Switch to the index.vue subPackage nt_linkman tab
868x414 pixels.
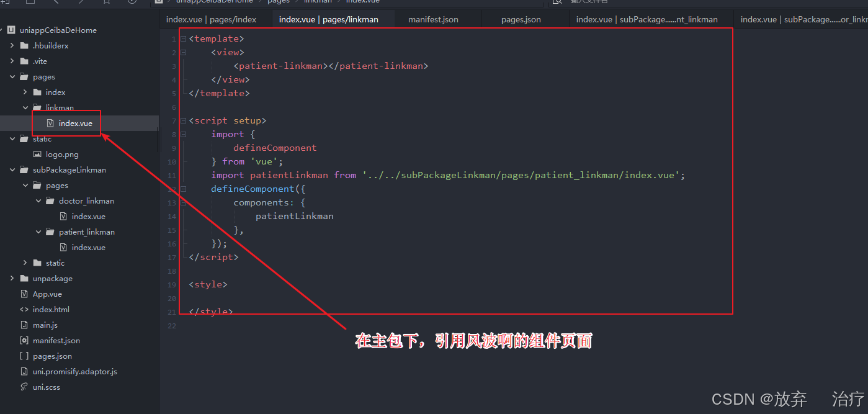point(647,19)
